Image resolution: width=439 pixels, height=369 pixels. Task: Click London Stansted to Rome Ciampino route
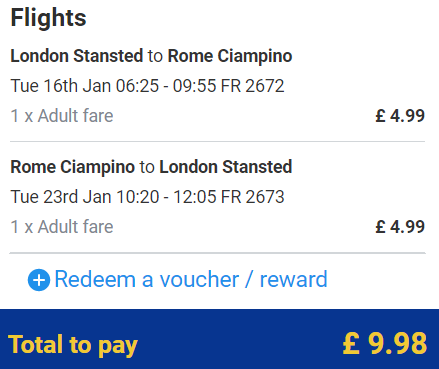pyautogui.click(x=151, y=56)
